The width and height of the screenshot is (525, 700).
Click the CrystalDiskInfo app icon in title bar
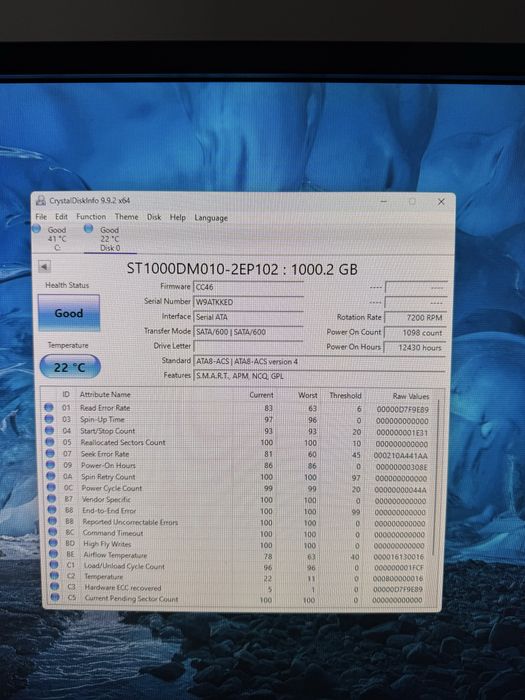(x=41, y=201)
